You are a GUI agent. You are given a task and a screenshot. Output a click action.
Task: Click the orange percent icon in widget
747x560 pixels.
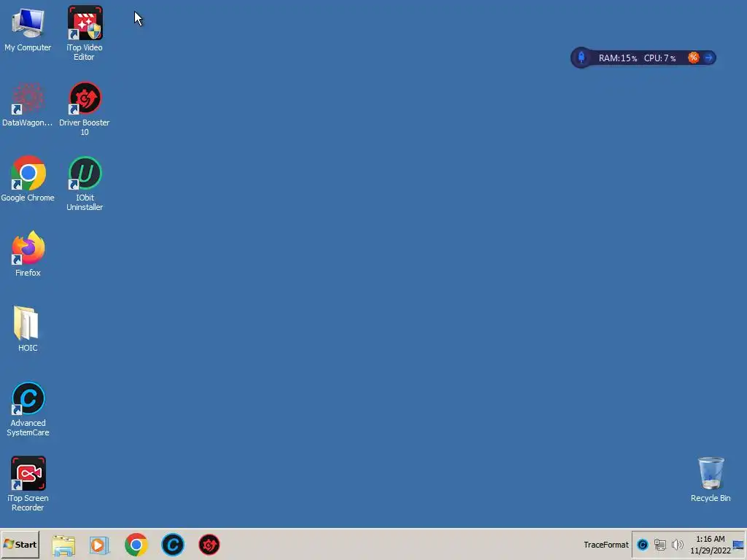pos(693,58)
